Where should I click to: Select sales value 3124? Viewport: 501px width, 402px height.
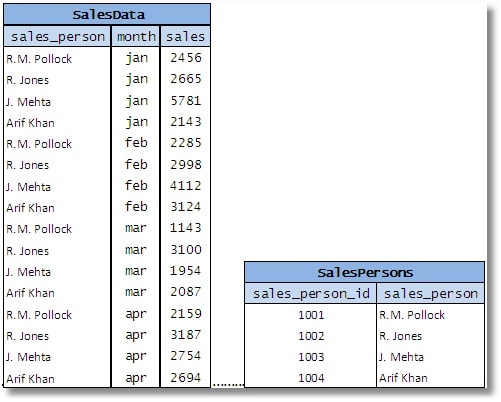coord(186,207)
